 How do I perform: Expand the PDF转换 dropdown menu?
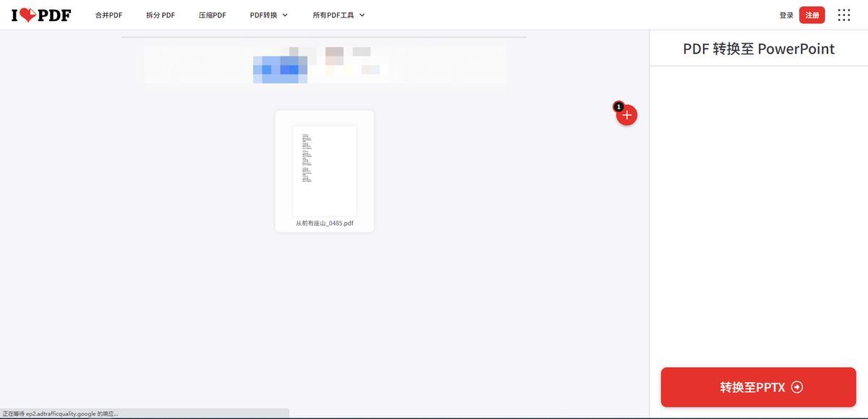click(x=264, y=15)
